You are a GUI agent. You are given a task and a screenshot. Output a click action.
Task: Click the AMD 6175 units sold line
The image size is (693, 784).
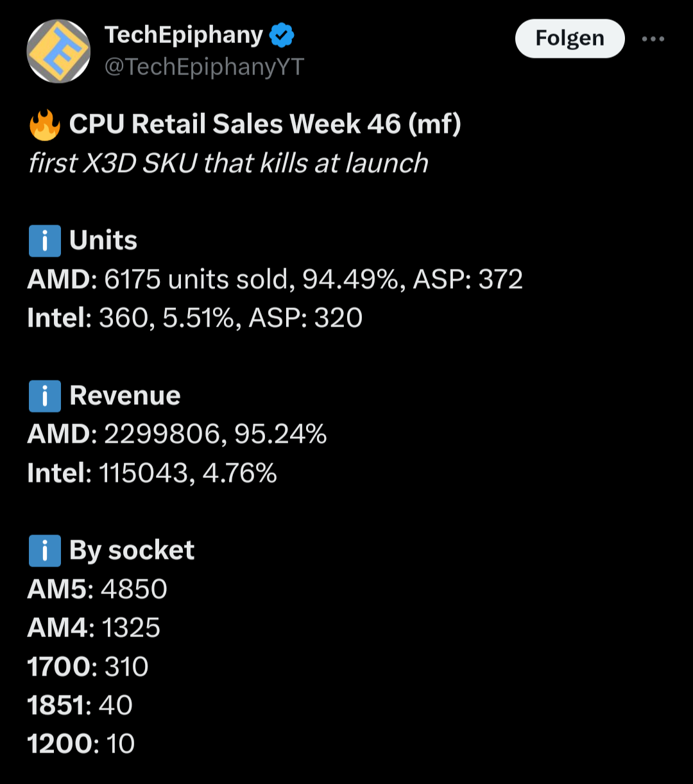(x=275, y=280)
